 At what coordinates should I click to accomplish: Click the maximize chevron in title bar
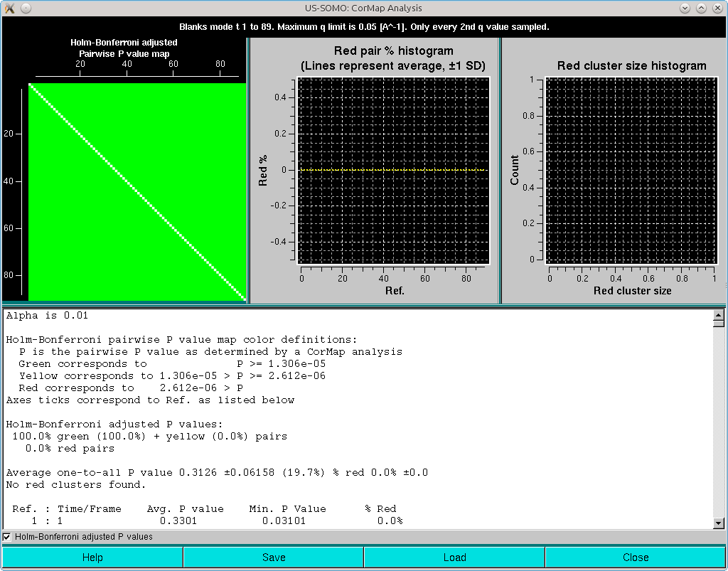(x=701, y=8)
